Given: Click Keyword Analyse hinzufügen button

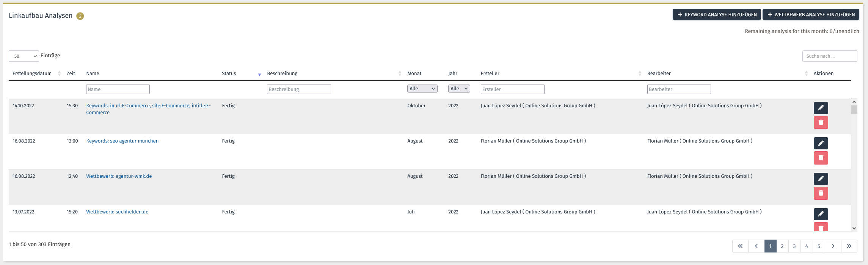Looking at the screenshot, I should coord(717,15).
